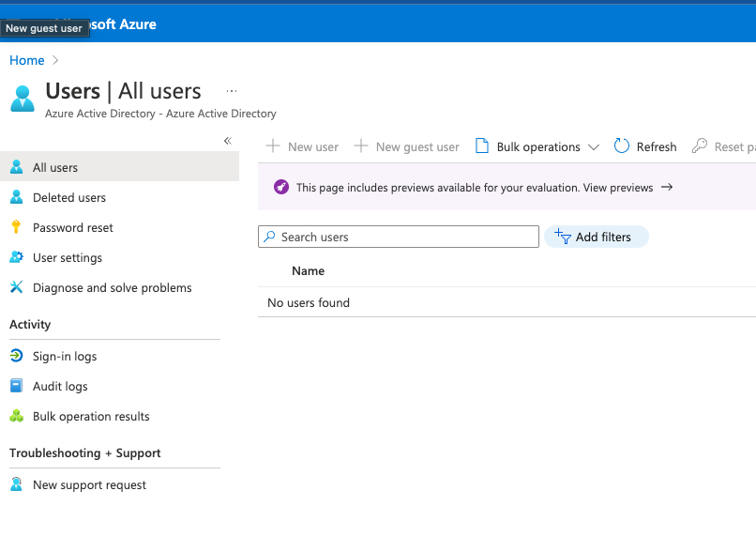Go to the Home breadcrumb link

click(27, 60)
